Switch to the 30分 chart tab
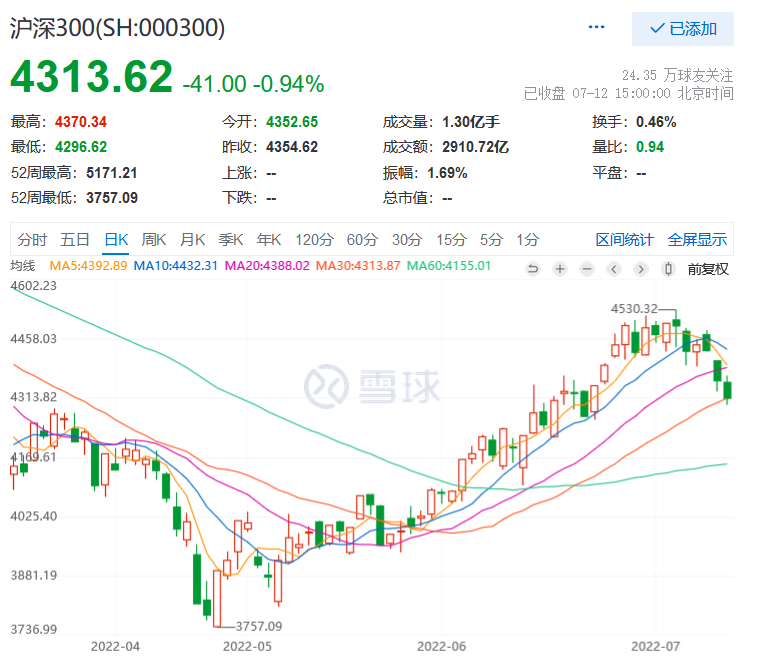The width and height of the screenshot is (757, 659). coord(407,240)
